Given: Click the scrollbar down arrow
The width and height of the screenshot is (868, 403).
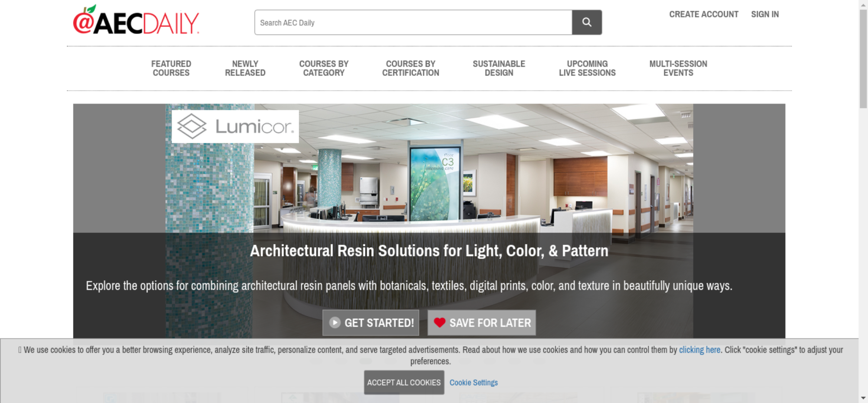Looking at the screenshot, I should [x=863, y=398].
